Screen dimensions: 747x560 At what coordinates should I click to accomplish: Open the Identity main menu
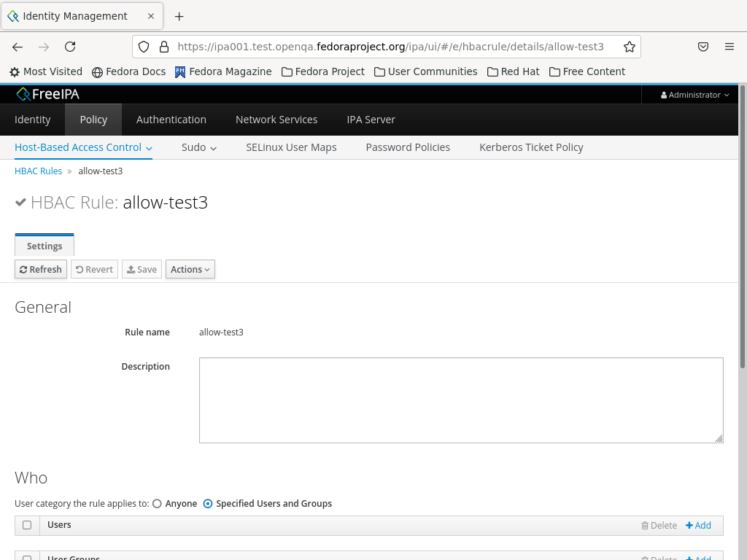point(32,120)
